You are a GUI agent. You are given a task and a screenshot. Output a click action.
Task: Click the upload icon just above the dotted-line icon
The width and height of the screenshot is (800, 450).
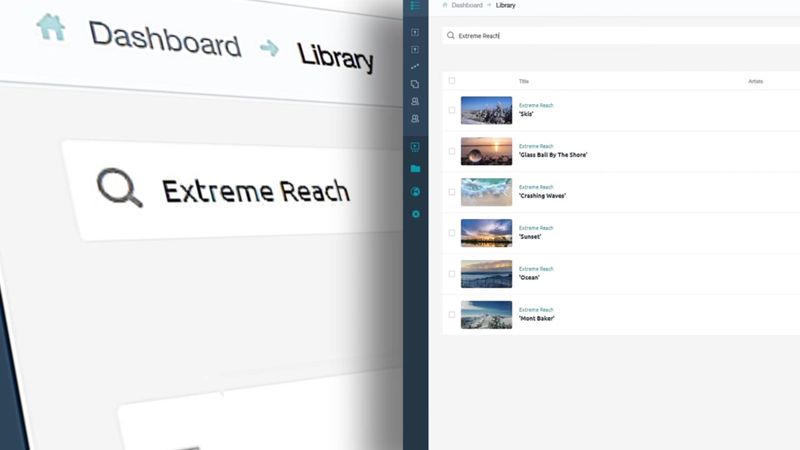[415, 49]
